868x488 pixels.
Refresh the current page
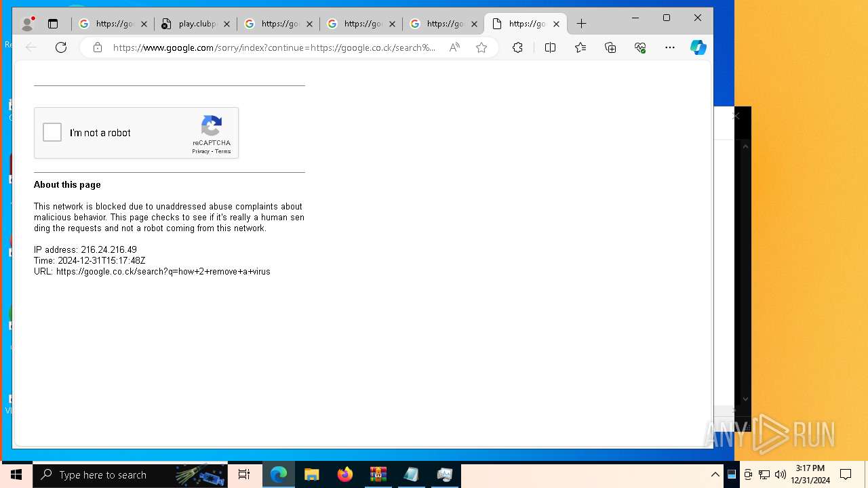[x=61, y=47]
